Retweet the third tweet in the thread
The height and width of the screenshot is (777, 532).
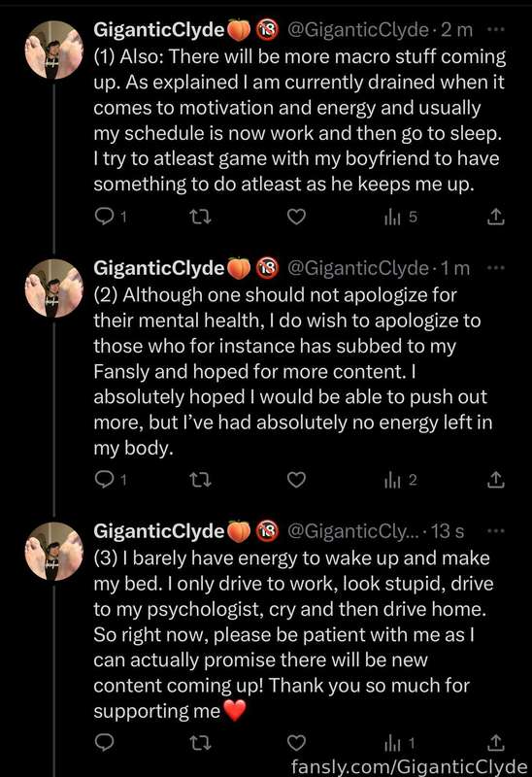[x=200, y=742]
